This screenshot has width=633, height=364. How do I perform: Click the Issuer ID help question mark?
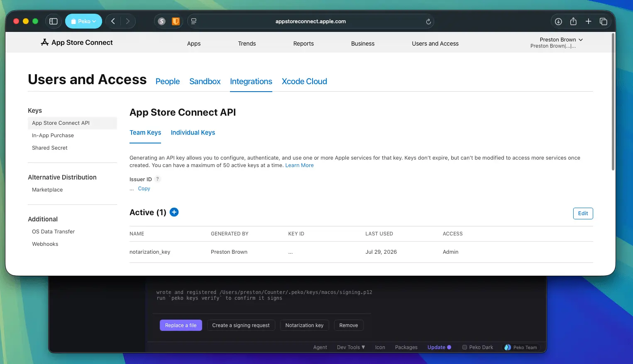tap(157, 179)
